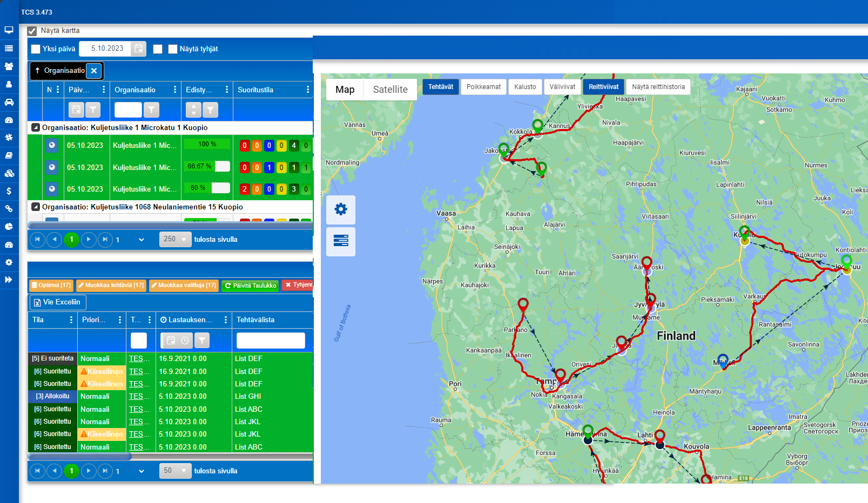Open the list lines icon in sidebar
The height and width of the screenshot is (503, 868).
pos(9,48)
